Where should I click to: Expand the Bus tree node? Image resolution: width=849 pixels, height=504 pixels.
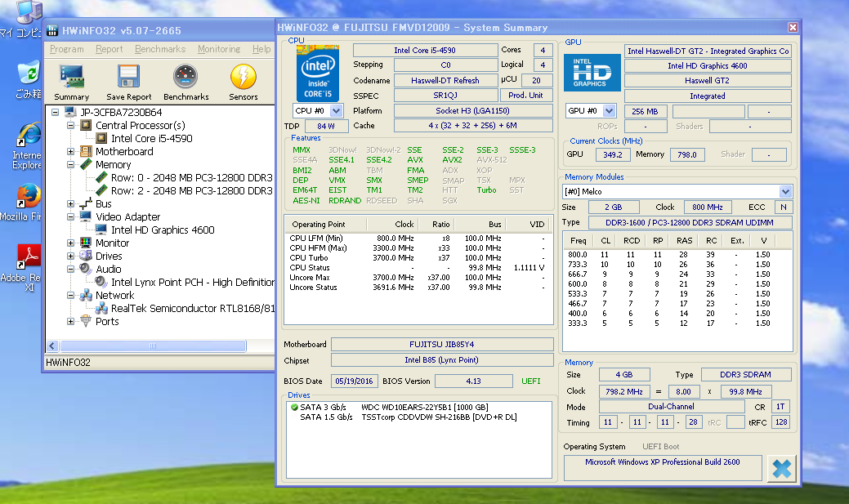coord(70,204)
